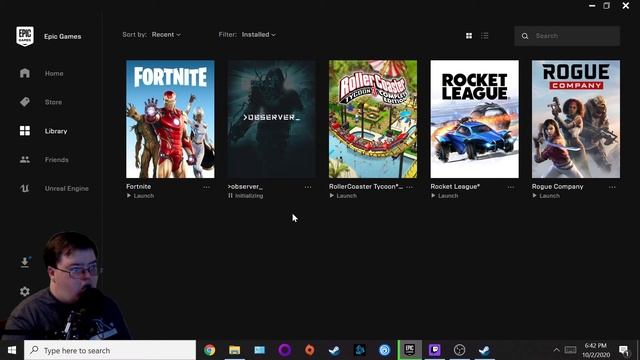The image size is (640, 360).
Task: Focus the library Search field
Action: tap(567, 36)
